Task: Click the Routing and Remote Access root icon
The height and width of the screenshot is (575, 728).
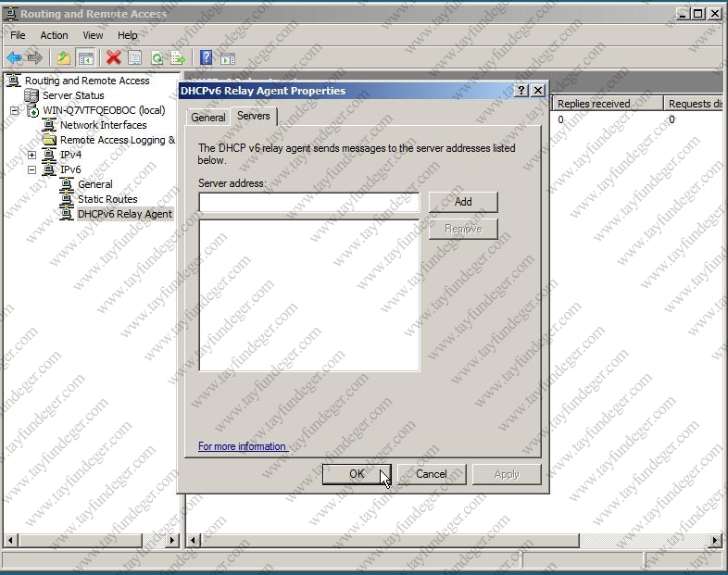Action: coord(14,81)
